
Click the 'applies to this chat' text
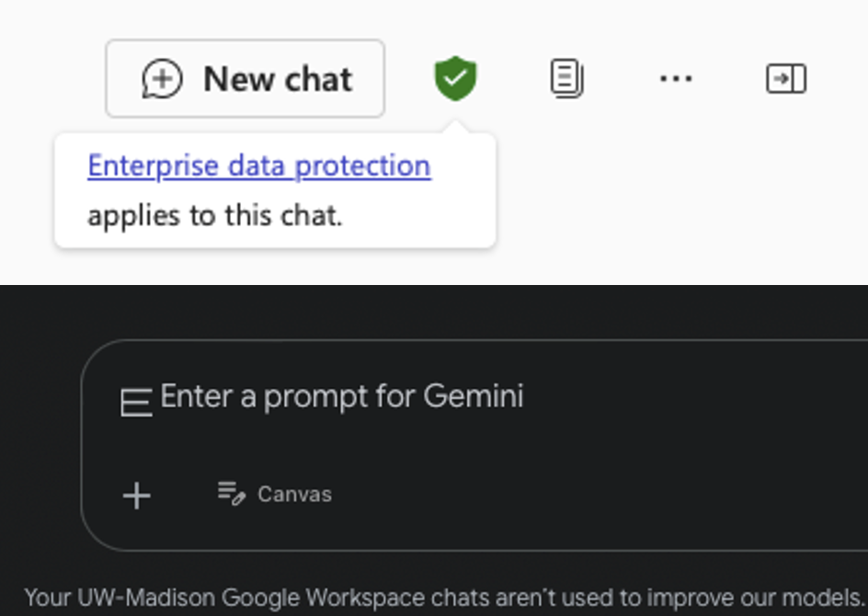tap(214, 215)
